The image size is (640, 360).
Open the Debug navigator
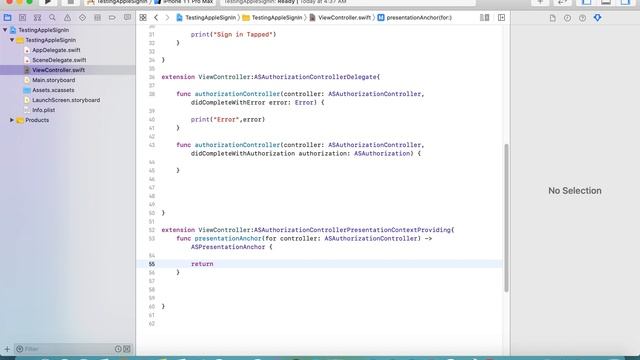97,18
